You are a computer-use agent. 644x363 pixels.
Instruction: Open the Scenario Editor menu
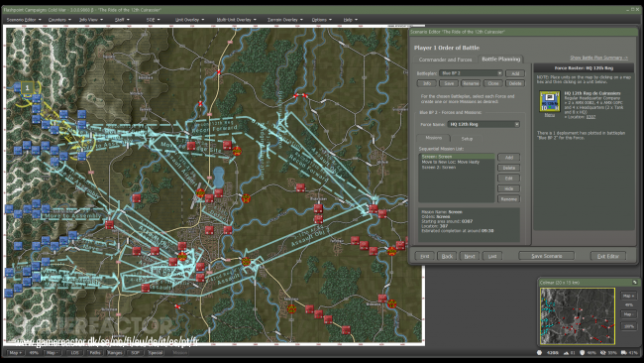tap(24, 20)
